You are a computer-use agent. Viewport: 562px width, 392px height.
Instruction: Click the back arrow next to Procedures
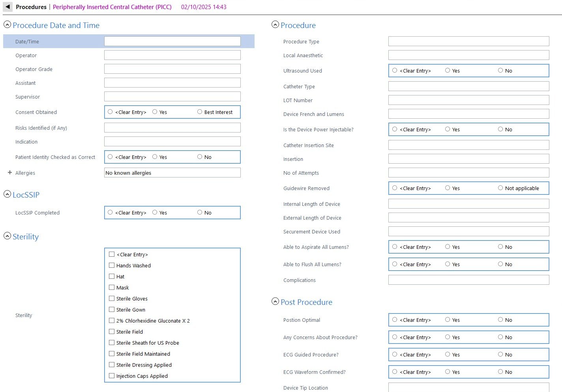click(7, 7)
